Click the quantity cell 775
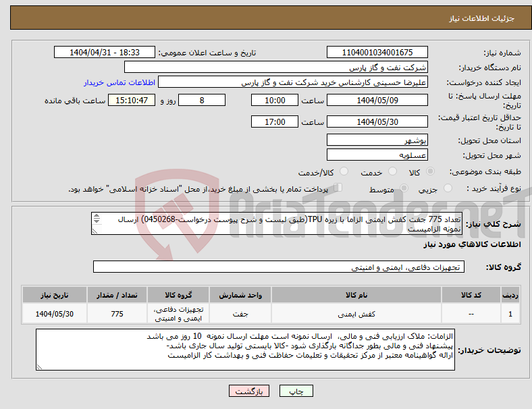The width and height of the screenshot is (532, 409). (117, 314)
